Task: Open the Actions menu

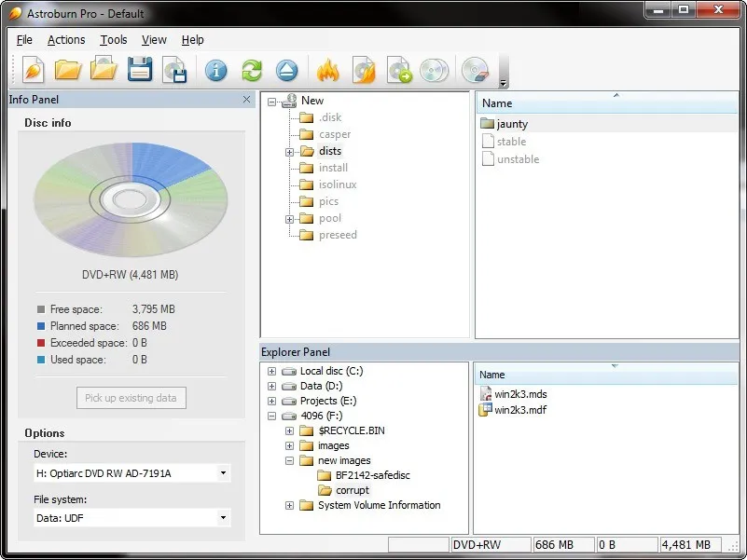Action: pyautogui.click(x=66, y=40)
